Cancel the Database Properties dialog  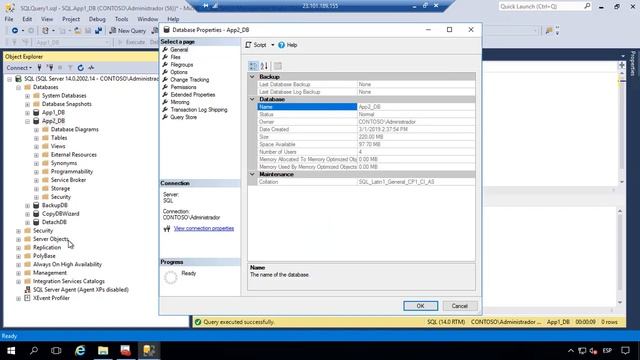click(459, 306)
